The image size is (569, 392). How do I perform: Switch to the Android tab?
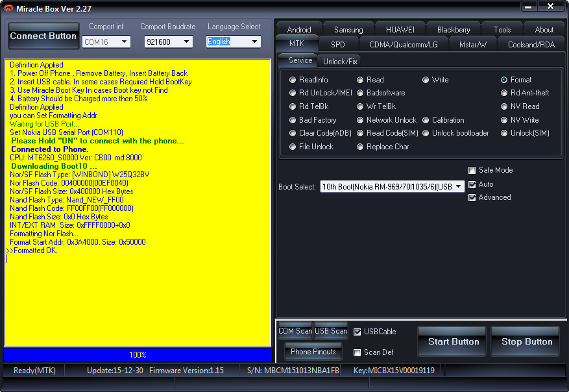299,30
